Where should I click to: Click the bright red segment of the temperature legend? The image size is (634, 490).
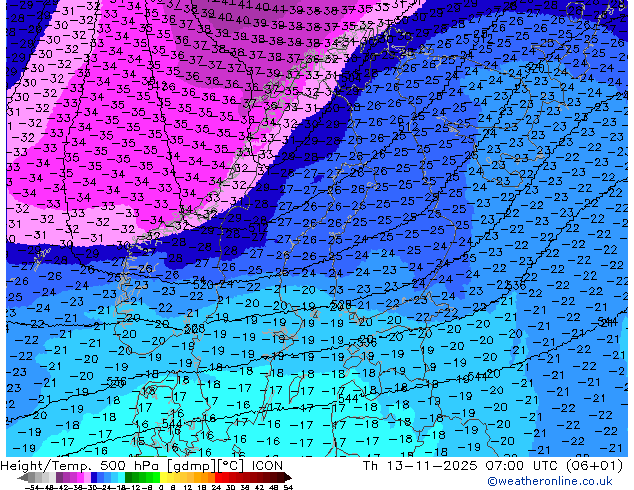(x=218, y=477)
